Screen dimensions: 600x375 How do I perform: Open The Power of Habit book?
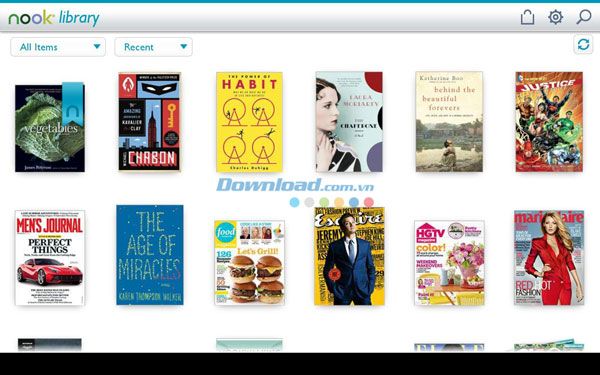point(249,122)
